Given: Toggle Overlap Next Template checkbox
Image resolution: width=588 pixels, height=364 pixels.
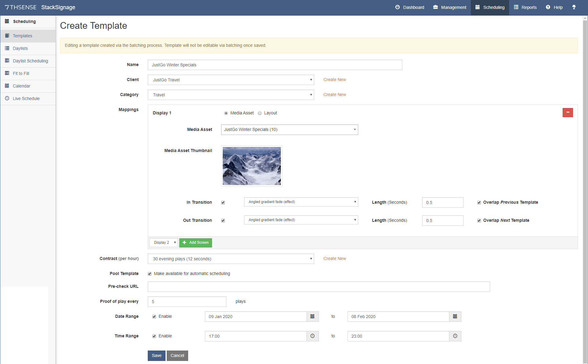Looking at the screenshot, I should coord(479,221).
